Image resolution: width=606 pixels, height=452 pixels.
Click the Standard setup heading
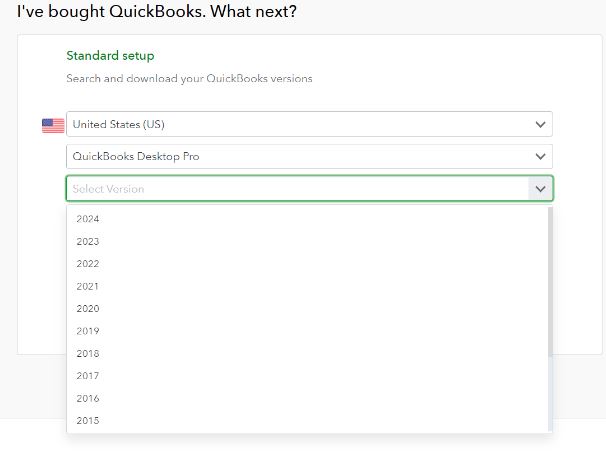tap(110, 56)
